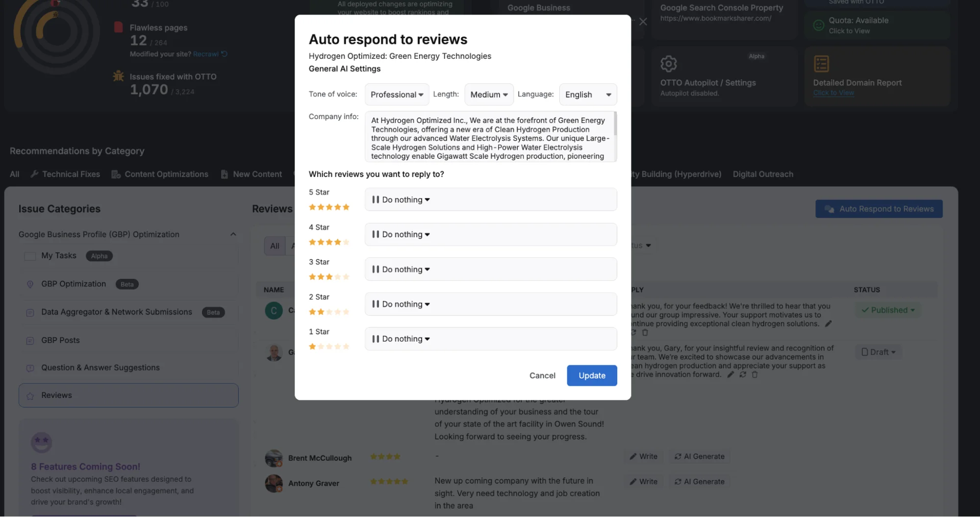Click the OTTO Autopilot settings gear icon

point(668,64)
